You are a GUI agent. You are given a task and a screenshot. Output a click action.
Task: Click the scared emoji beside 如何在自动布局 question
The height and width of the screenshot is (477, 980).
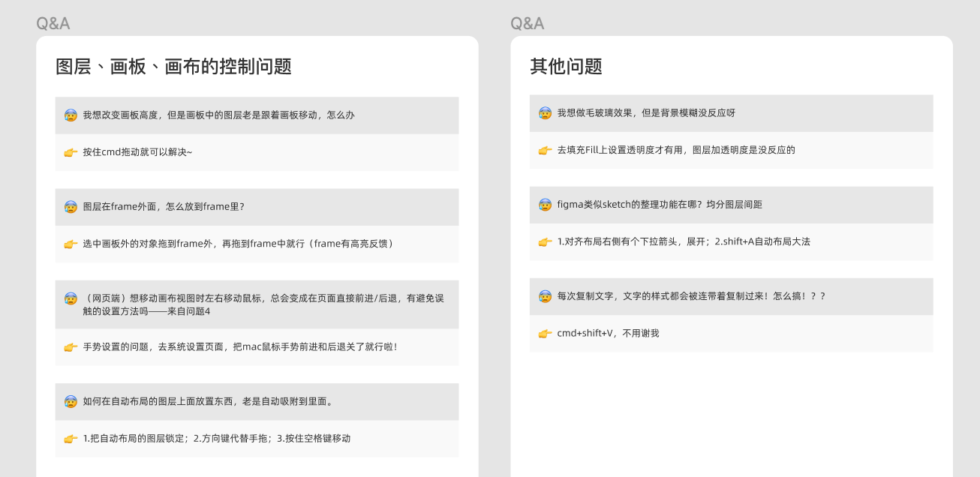click(71, 402)
